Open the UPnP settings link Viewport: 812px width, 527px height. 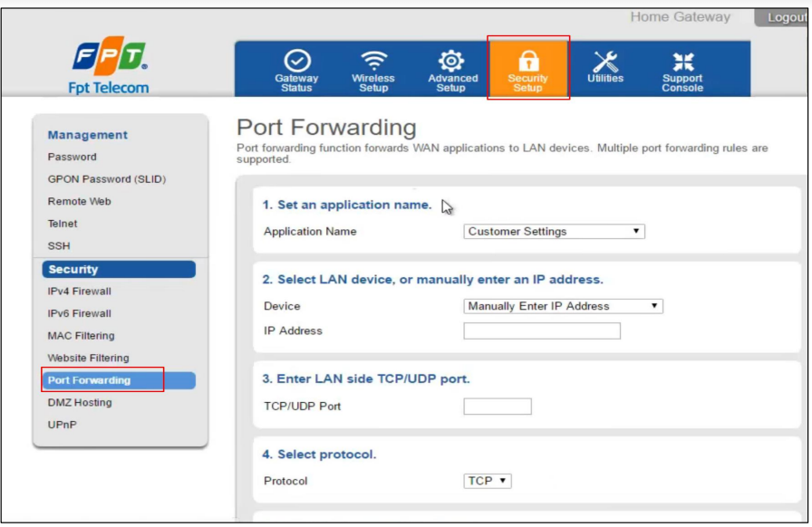[62, 425]
